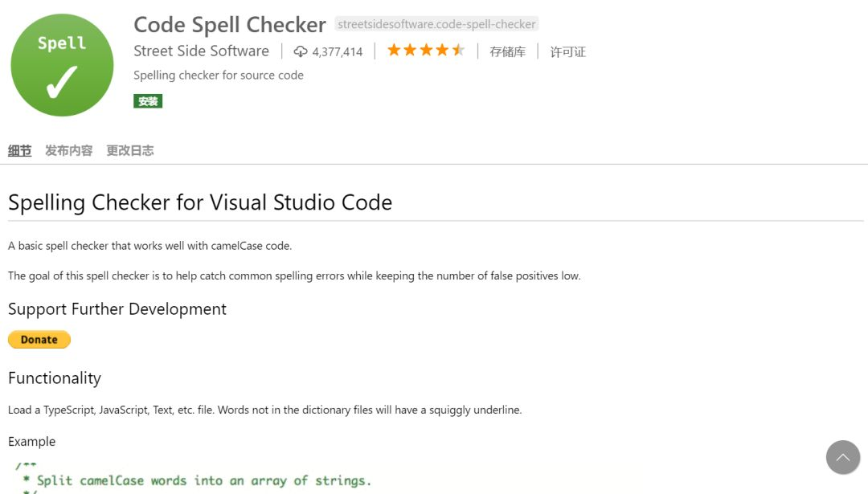The image size is (868, 494).
Task: Click the streetsidesoftware.code-spell-checker identifier
Action: [x=436, y=24]
